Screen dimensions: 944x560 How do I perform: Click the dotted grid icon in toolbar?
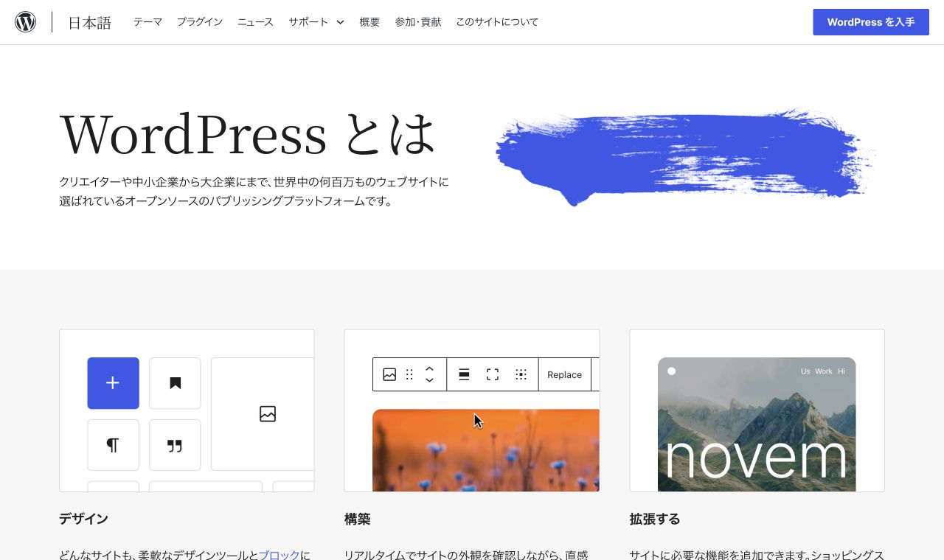tap(521, 374)
